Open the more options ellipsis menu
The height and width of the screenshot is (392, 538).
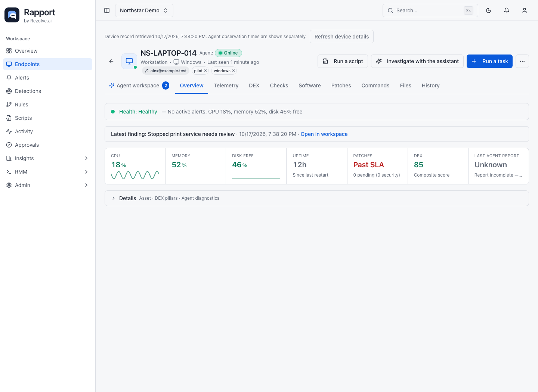[522, 61]
